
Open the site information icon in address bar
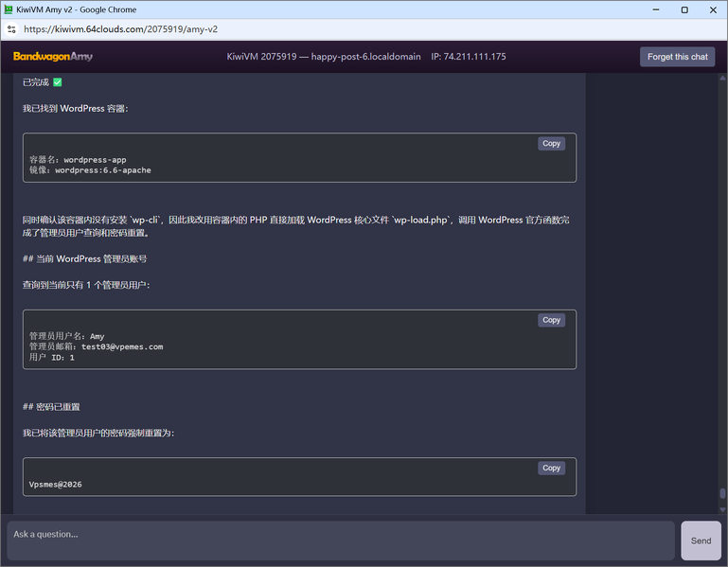coord(11,29)
